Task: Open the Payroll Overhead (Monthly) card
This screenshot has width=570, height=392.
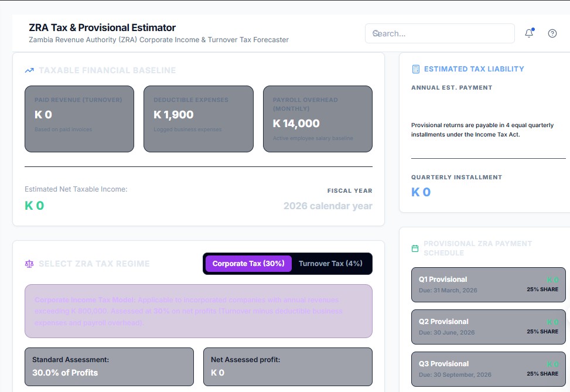Action: 318,119
